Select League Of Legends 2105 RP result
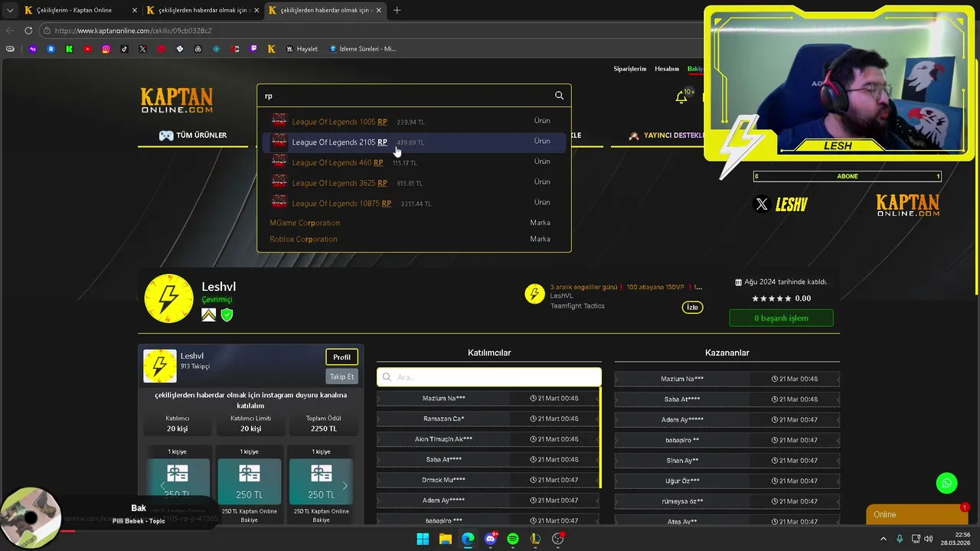Screen dimensions: 980x551 [x=413, y=142]
